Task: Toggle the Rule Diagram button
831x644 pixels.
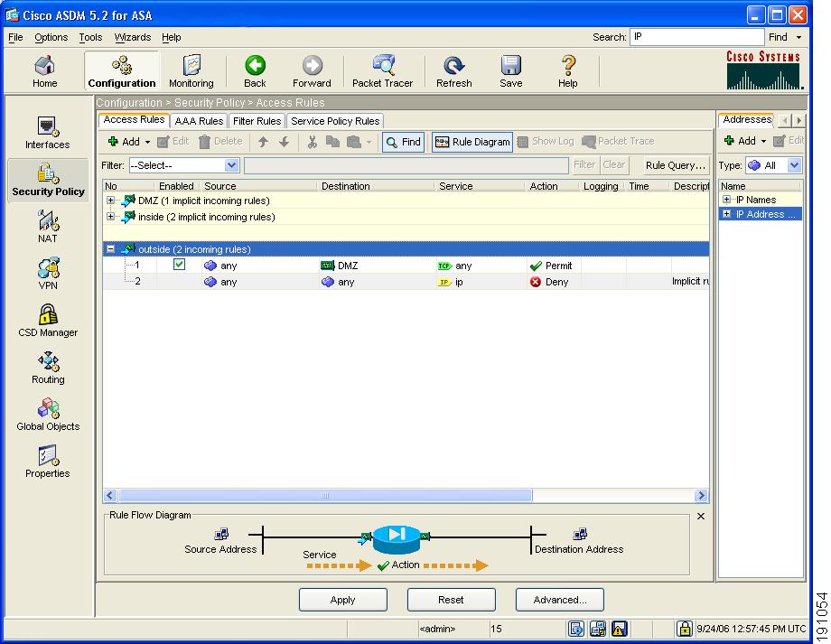Action: point(472,142)
